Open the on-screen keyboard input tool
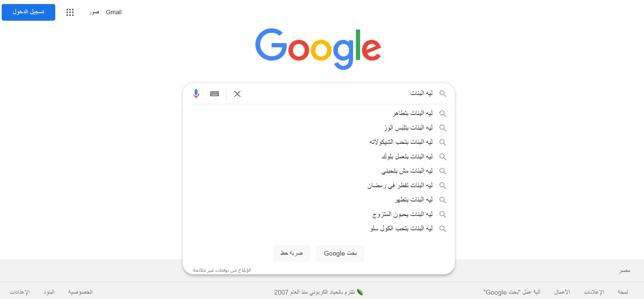This screenshot has height=299, width=644. [215, 94]
